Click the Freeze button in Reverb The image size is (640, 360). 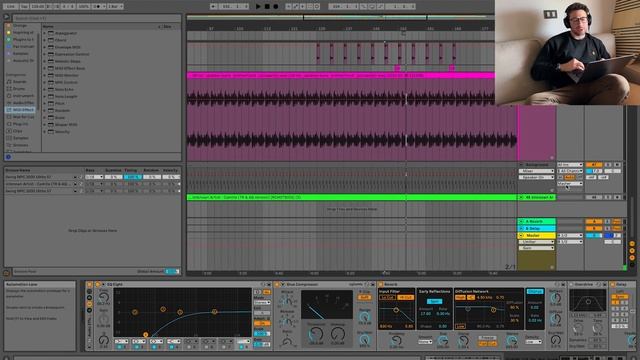(487, 338)
